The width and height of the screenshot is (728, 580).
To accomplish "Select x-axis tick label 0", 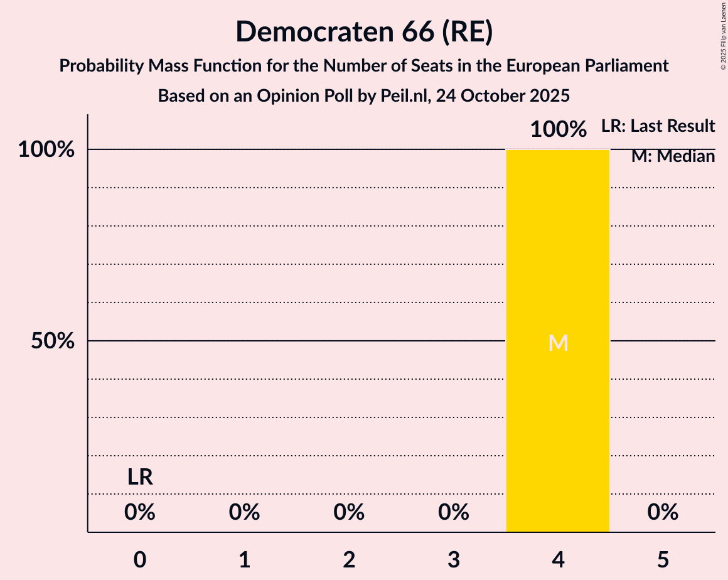I will click(140, 559).
